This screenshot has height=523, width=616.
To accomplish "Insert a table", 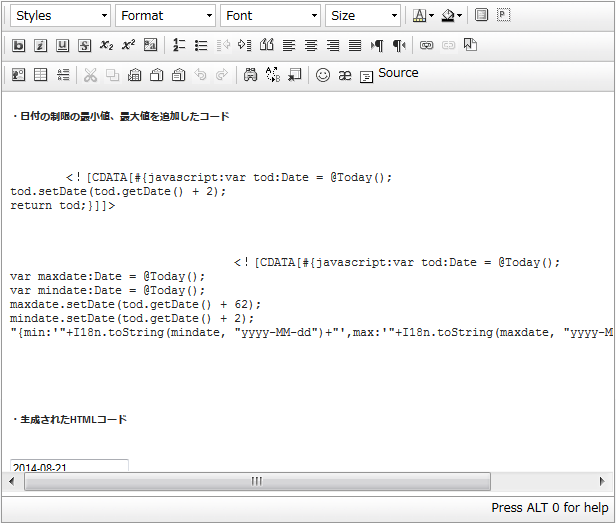I will [x=40, y=75].
